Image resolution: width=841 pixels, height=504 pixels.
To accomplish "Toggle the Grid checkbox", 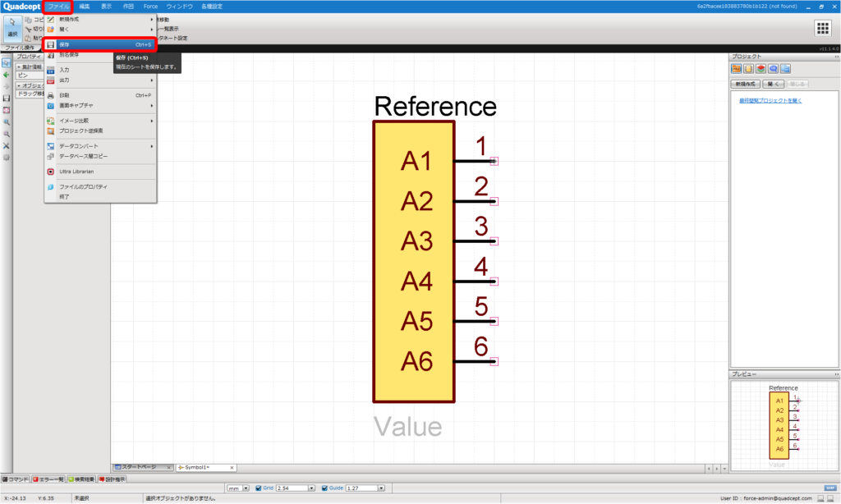I will pyautogui.click(x=259, y=488).
